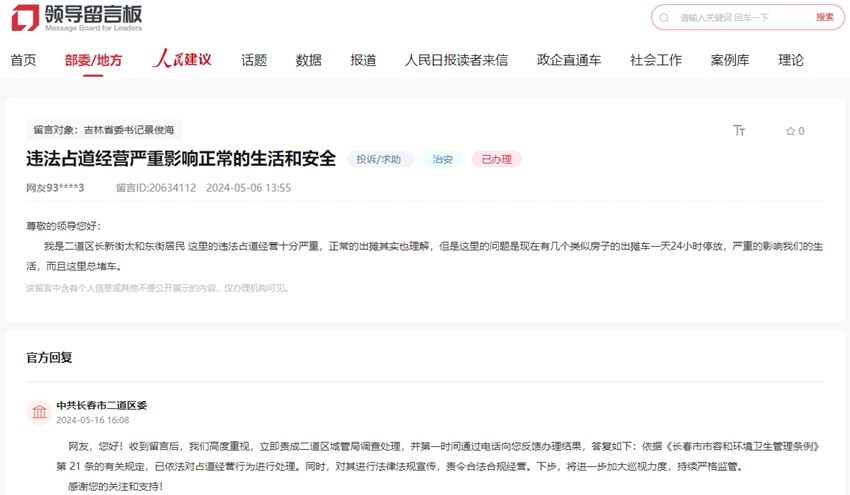Click the 投诉/求助 category tag
This screenshot has width=850, height=495.
(380, 159)
